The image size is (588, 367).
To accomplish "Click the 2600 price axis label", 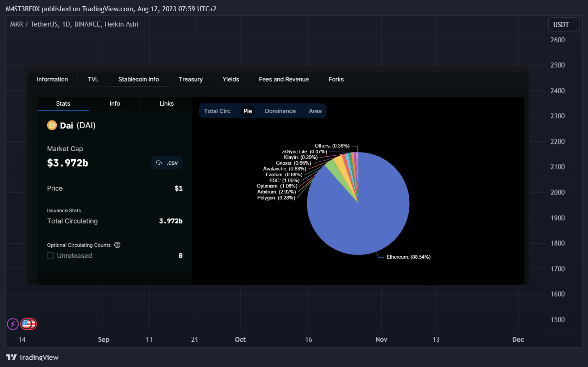I will point(557,40).
